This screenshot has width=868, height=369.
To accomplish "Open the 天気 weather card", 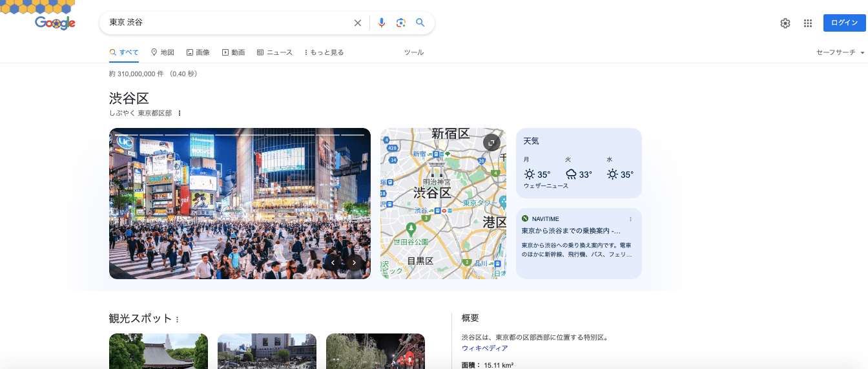I will click(x=579, y=163).
